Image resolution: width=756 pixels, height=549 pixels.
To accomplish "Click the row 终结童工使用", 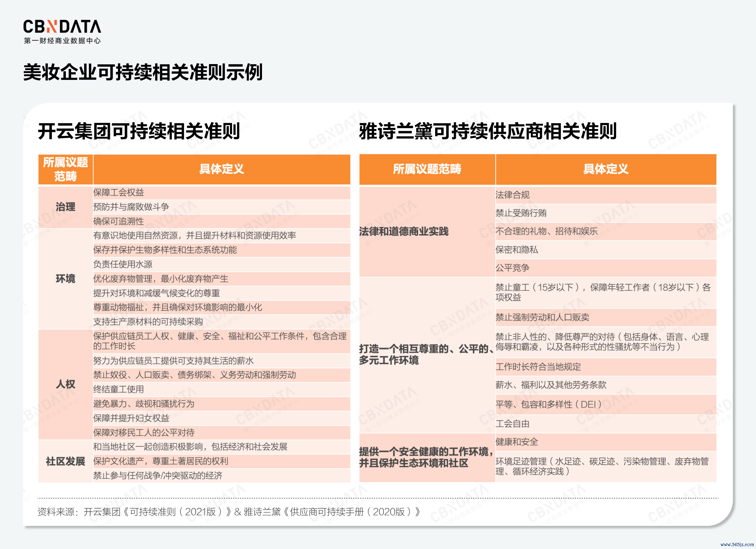I will tap(119, 389).
